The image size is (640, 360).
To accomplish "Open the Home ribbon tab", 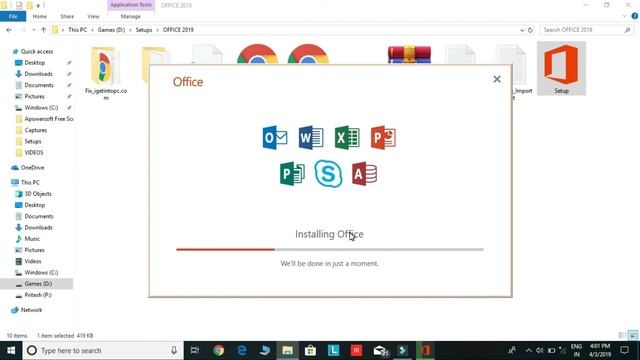I will tap(40, 16).
